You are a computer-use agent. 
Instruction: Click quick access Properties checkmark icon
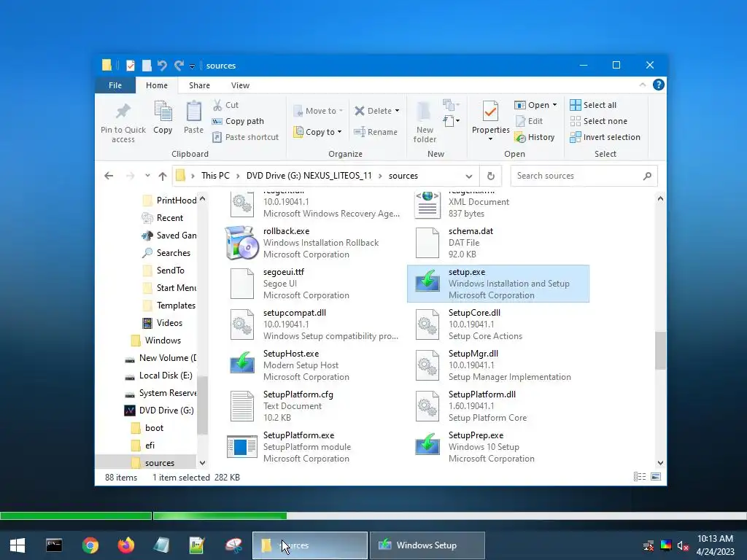(130, 65)
